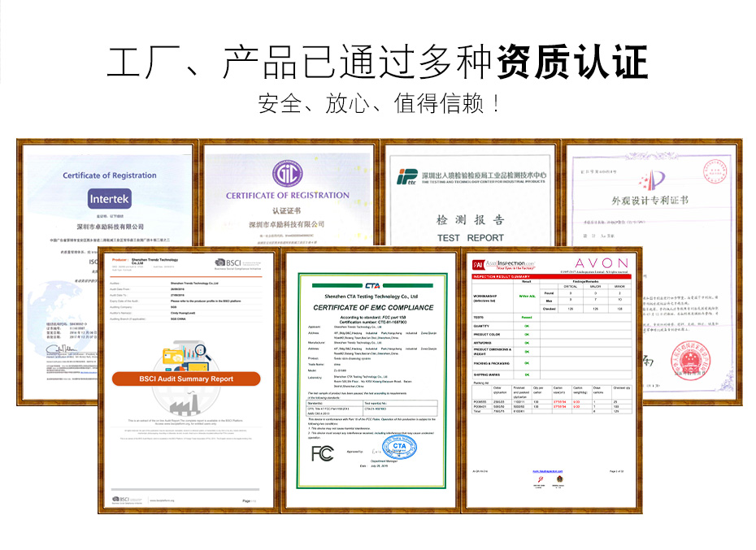The image size is (756, 550).
Task: Click the "认证证书" text on GIC certificate
Action: point(286,210)
